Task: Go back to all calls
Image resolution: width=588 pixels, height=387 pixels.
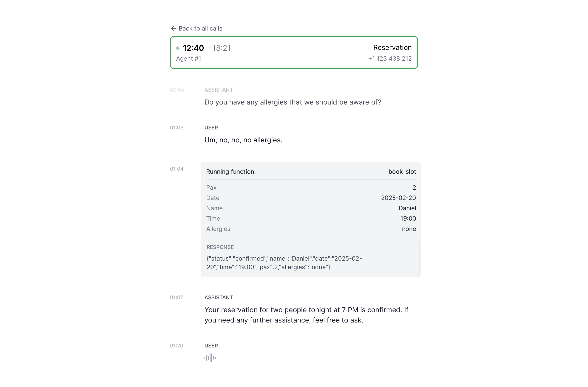Action: (x=200, y=28)
